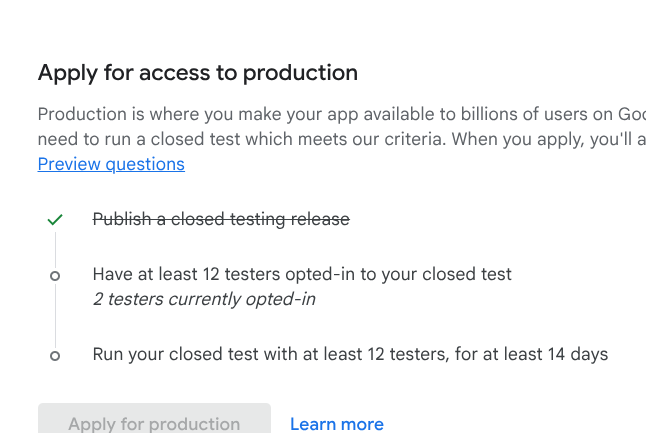646x433 pixels.
Task: Click the Learn more link
Action: pos(336,424)
